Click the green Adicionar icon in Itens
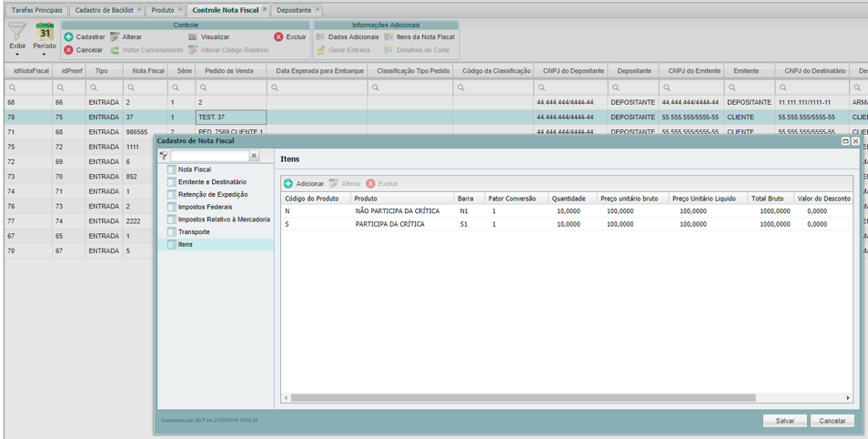 (x=288, y=184)
